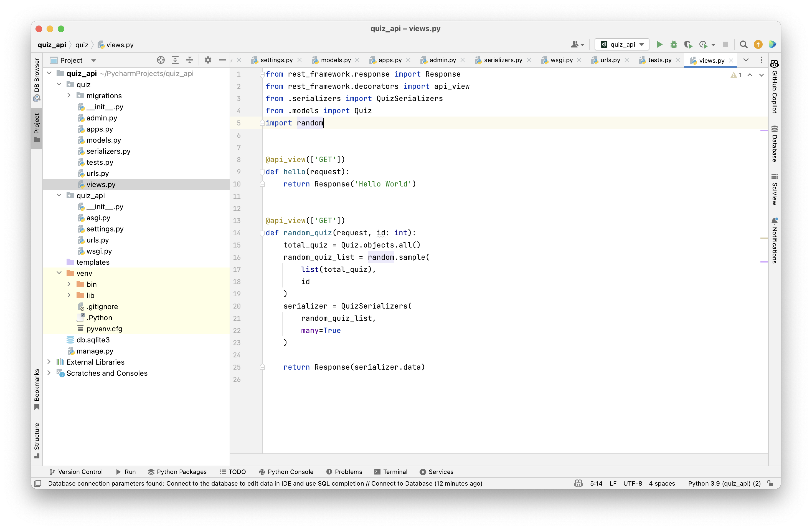Image resolution: width=812 pixels, height=530 pixels.
Task: Open the quiz_api run configuration dropdown
Action: 622,44
